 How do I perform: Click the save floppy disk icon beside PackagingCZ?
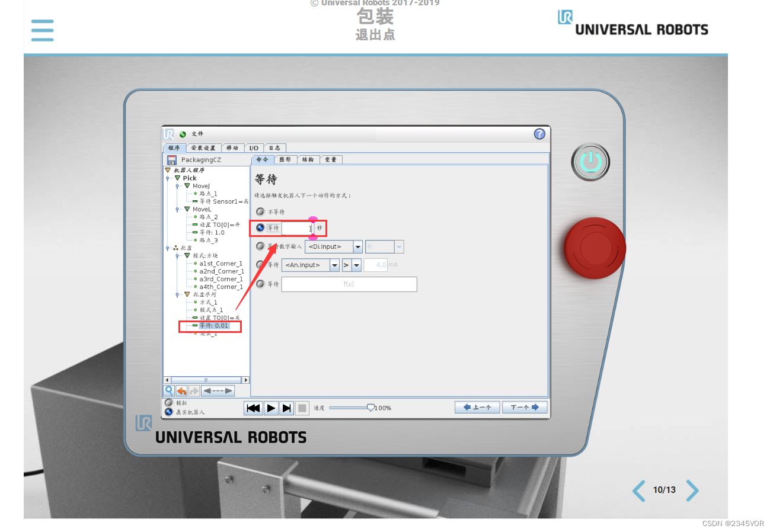coord(172,160)
